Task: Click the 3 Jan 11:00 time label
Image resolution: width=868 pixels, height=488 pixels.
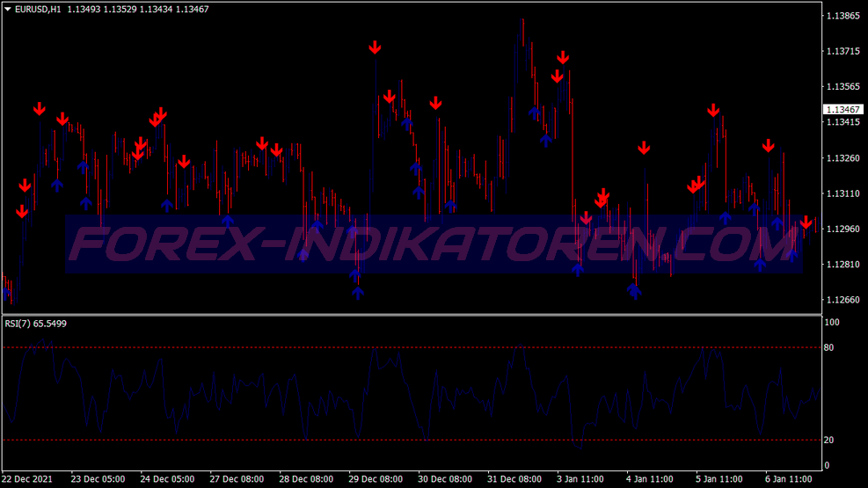Action: click(580, 479)
